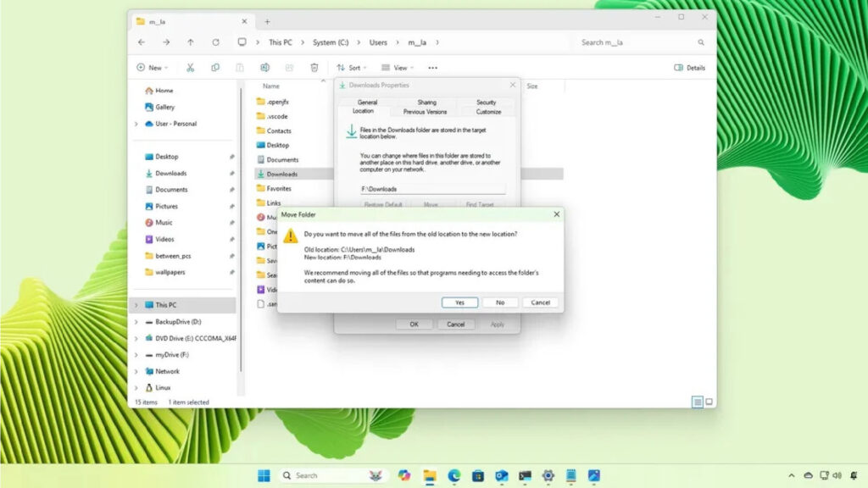The height and width of the screenshot is (488, 868).
Task: Click No in Move Folder dialog
Action: click(x=500, y=302)
